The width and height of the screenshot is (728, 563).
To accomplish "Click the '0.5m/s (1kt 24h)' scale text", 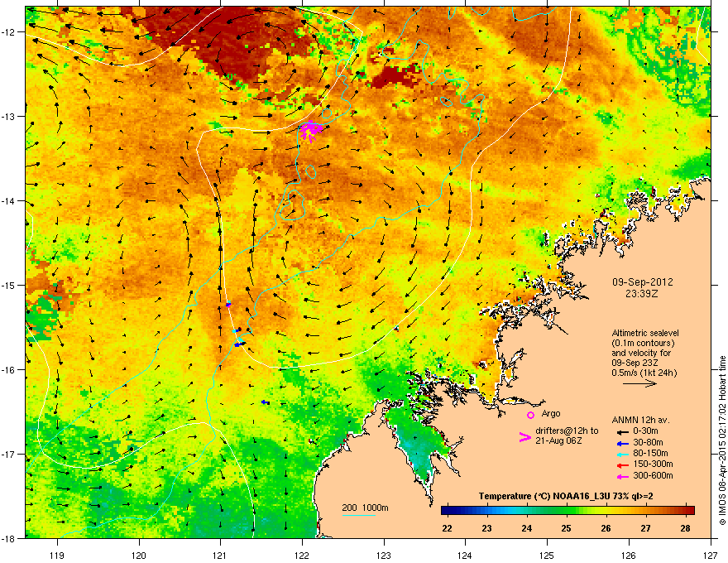I will [x=644, y=373].
